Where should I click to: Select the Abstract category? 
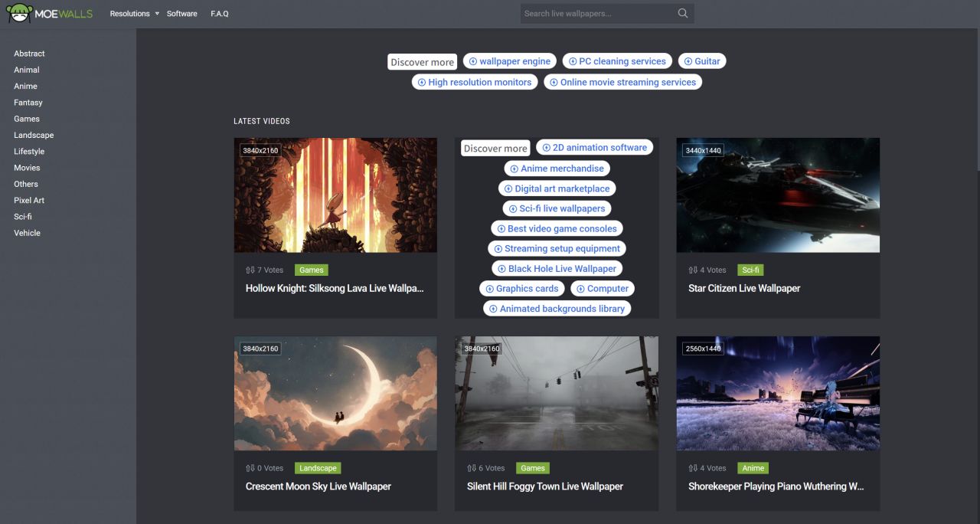coord(29,54)
